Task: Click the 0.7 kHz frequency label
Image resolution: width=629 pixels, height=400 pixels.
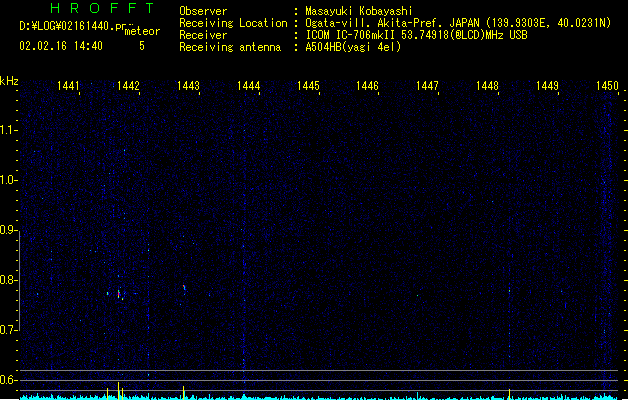Action: pos(8,330)
